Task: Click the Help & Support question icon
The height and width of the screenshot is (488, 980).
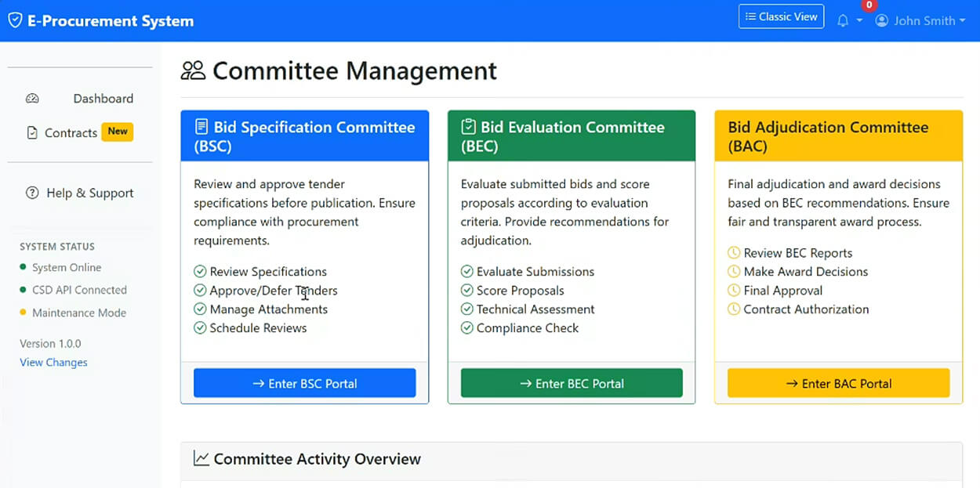Action: pyautogui.click(x=32, y=193)
